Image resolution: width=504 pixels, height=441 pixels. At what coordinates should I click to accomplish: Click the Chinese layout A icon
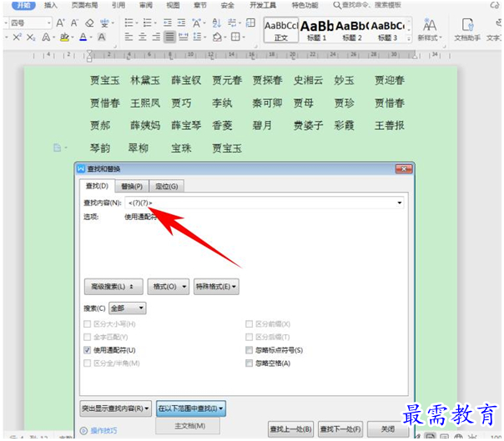click(x=196, y=23)
